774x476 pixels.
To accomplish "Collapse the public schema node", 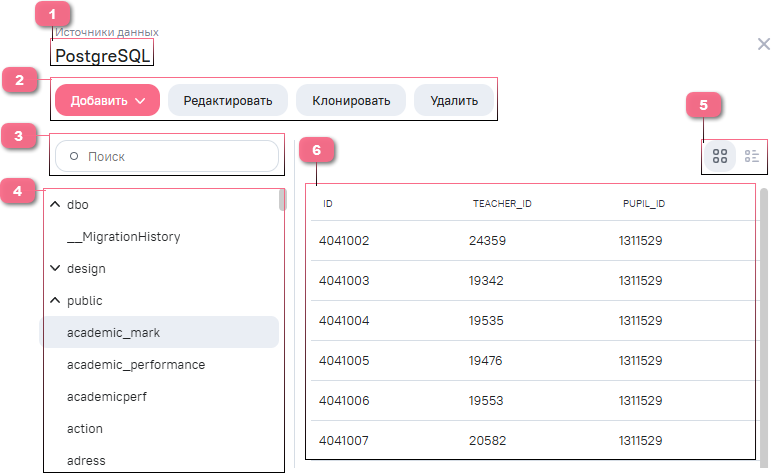I will tap(55, 301).
